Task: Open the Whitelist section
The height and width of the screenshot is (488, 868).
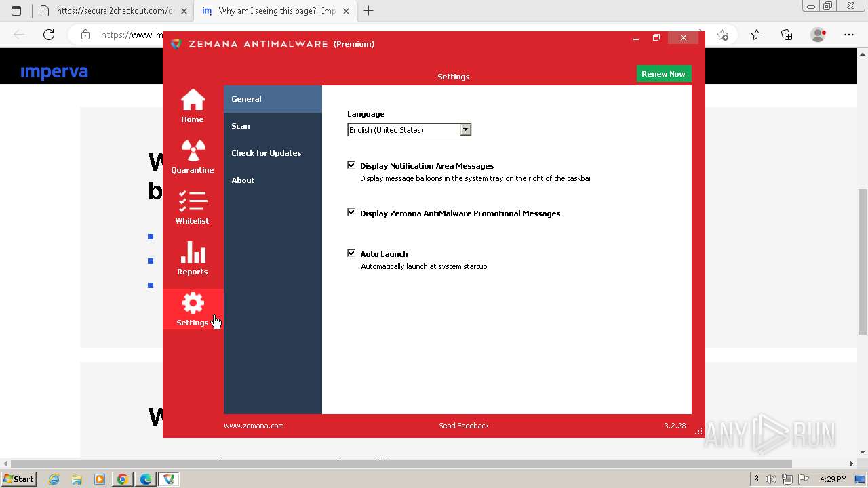Action: click(x=193, y=207)
